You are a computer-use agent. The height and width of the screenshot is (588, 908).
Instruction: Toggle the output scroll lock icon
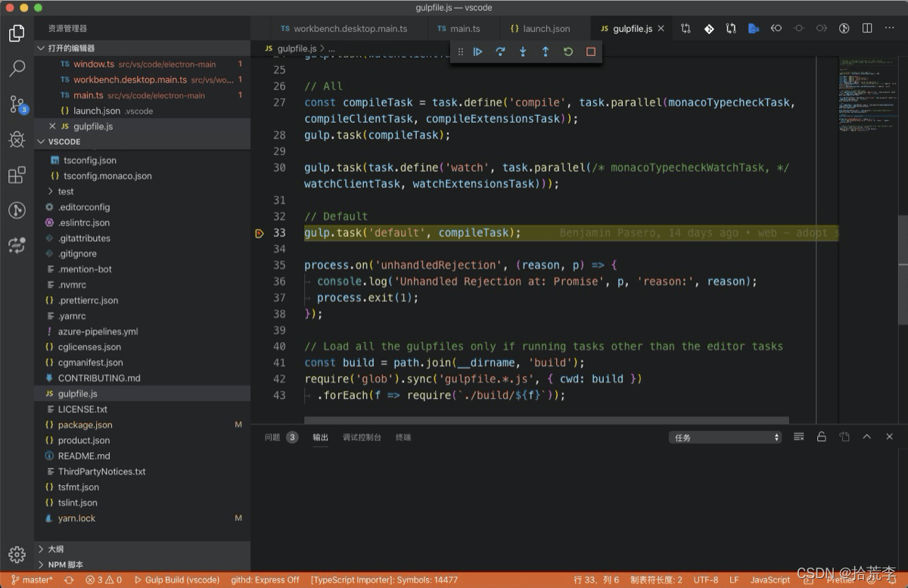coord(821,437)
